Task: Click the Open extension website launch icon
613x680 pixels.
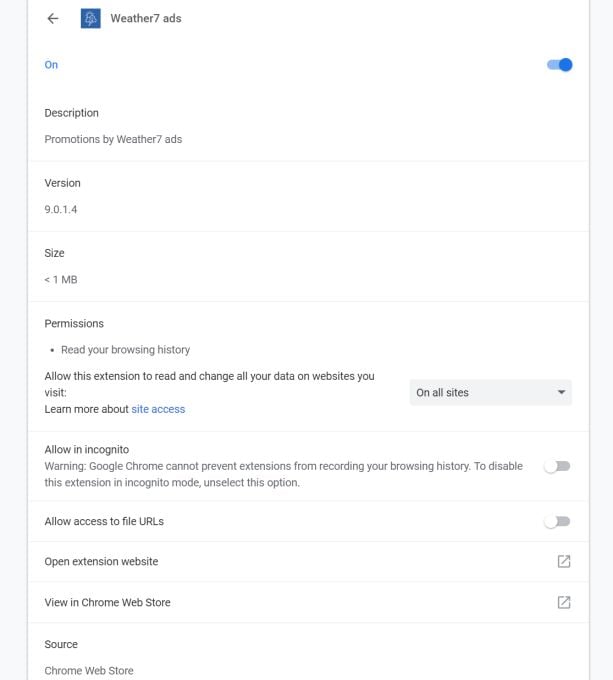Action: pyautogui.click(x=564, y=562)
